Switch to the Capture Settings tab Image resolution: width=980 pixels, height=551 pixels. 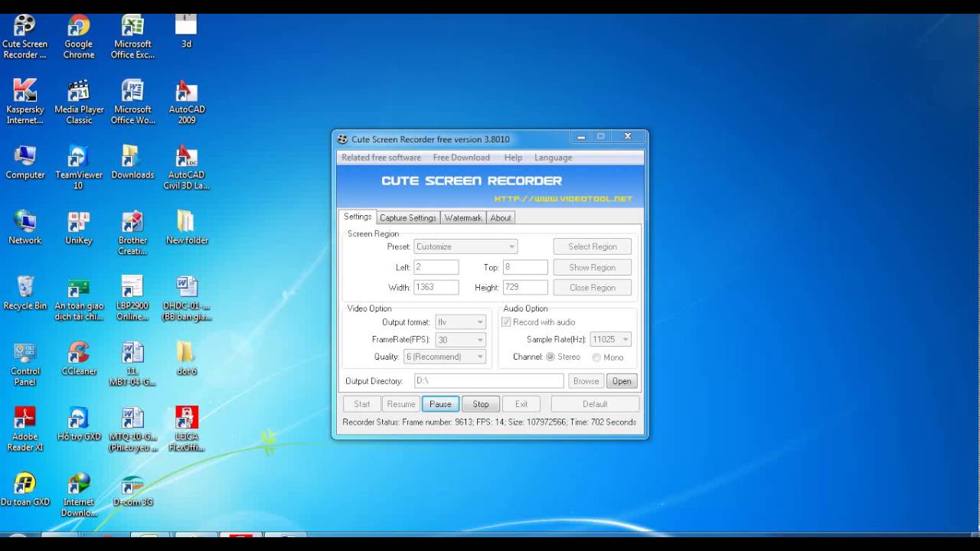[x=408, y=218]
